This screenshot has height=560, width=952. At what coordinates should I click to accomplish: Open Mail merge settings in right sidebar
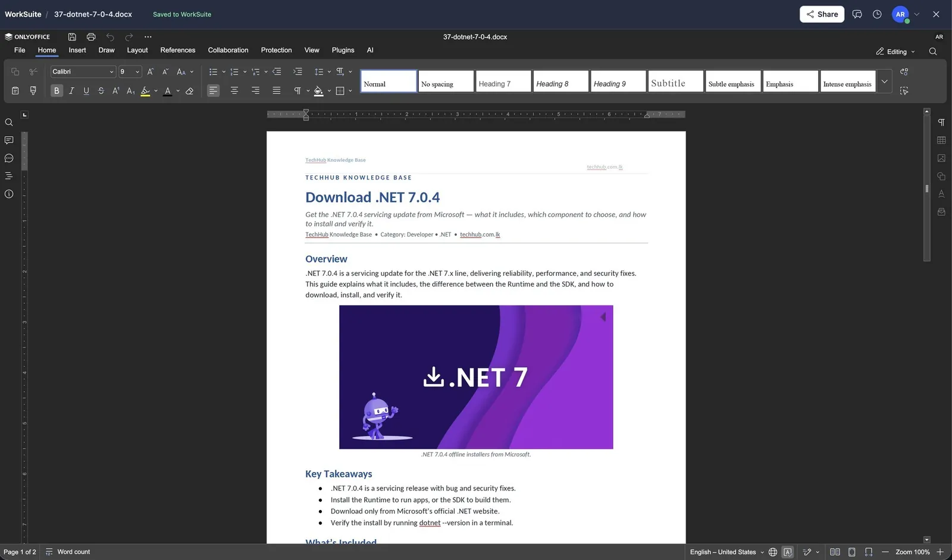941,212
